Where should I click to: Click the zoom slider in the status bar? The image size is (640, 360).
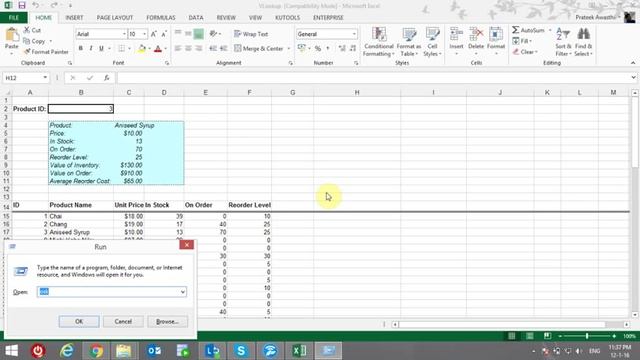click(587, 336)
